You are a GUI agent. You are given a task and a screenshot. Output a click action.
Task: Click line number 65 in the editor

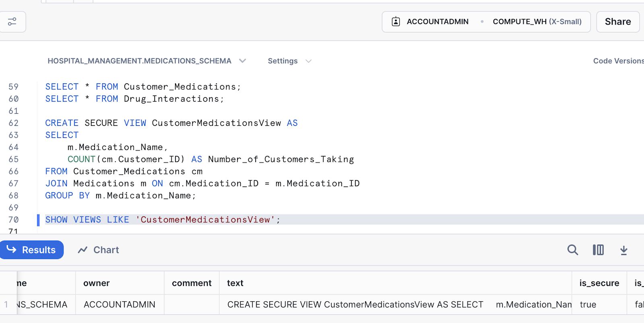tap(14, 159)
